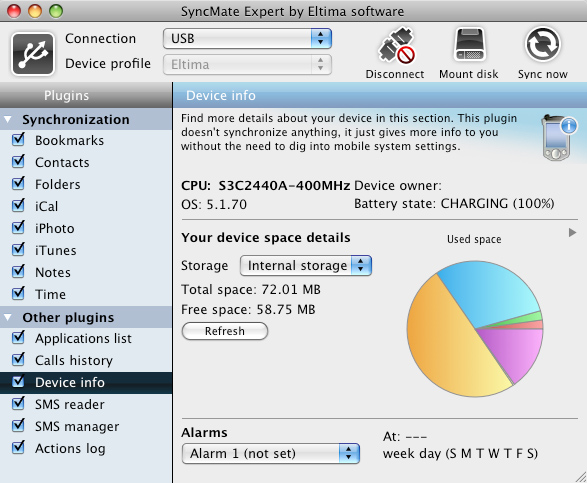
Task: Disable the Time plugin checkbox
Action: pyautogui.click(x=18, y=294)
